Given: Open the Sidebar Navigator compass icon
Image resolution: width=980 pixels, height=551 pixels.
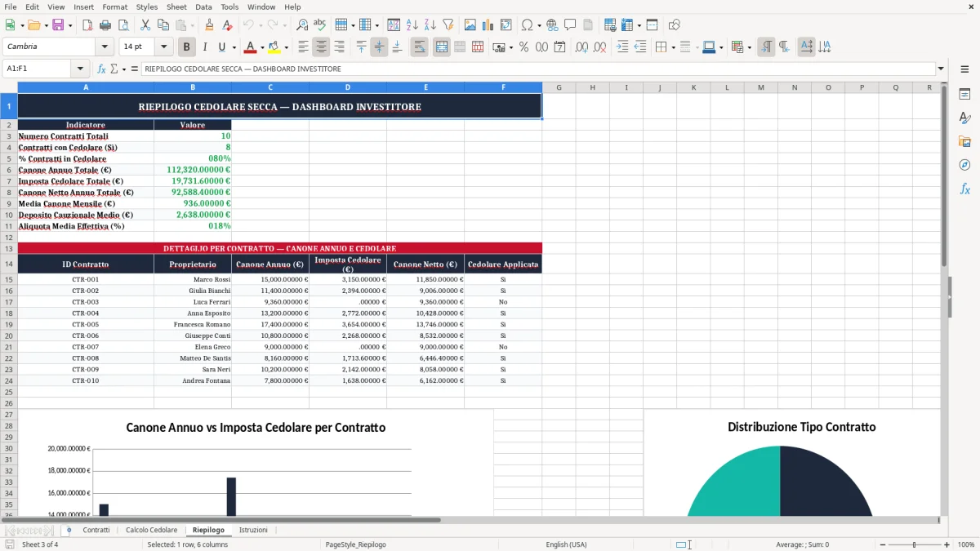Looking at the screenshot, I should (964, 165).
